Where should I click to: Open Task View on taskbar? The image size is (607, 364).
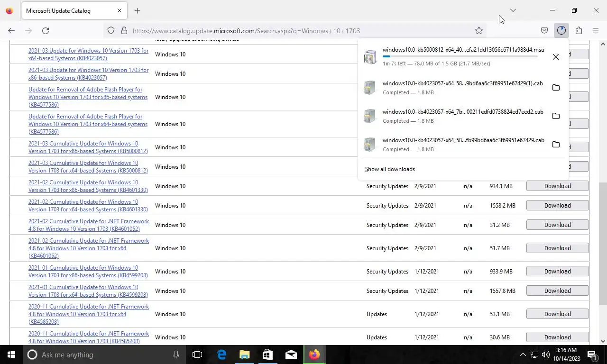[197, 355]
